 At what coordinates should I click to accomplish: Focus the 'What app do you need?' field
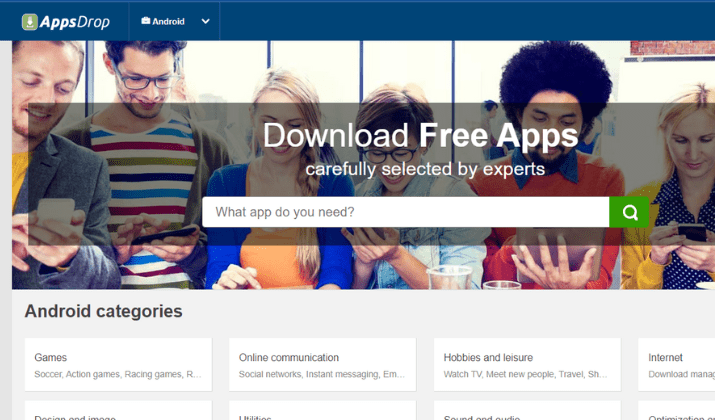click(x=406, y=212)
